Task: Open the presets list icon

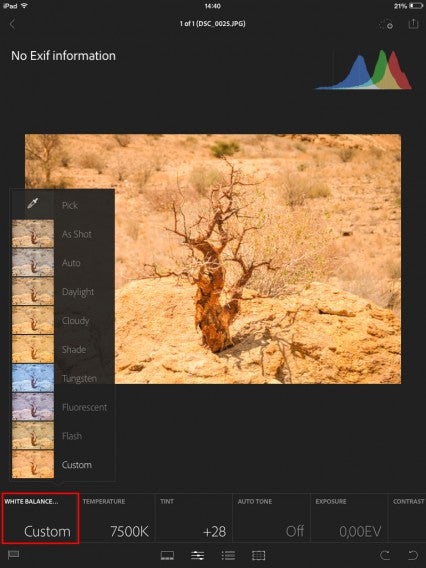Action: pos(228,555)
